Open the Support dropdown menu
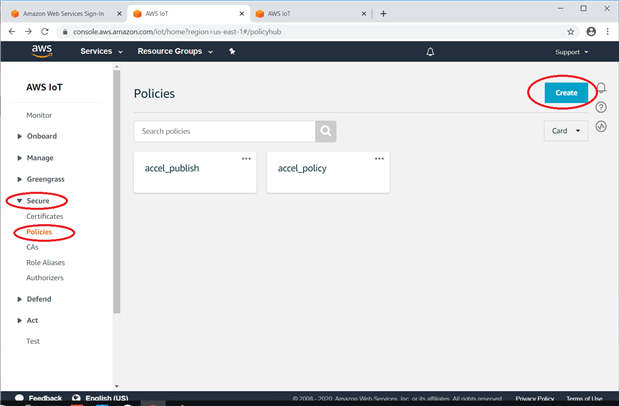Image resolution: width=619 pixels, height=406 pixels. (x=572, y=52)
